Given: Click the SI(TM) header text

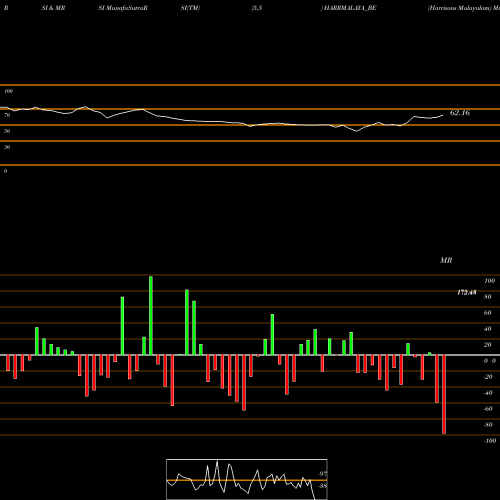Looking at the screenshot, I should point(190,8).
